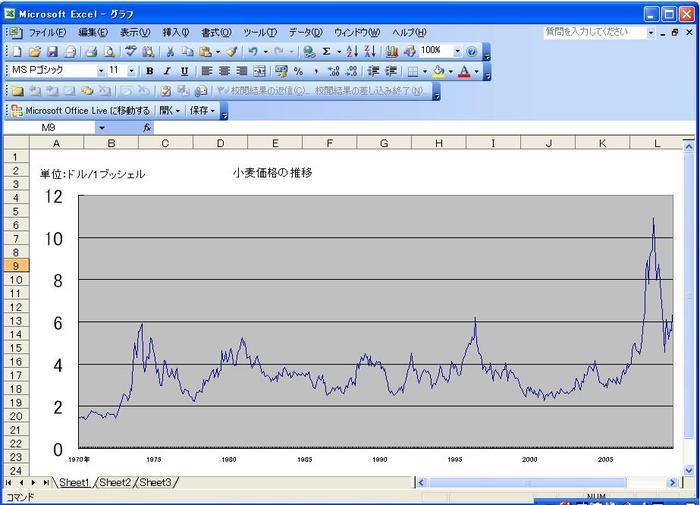This screenshot has height=505, width=700.
Task: Toggle Bold formatting
Action: pyautogui.click(x=149, y=71)
